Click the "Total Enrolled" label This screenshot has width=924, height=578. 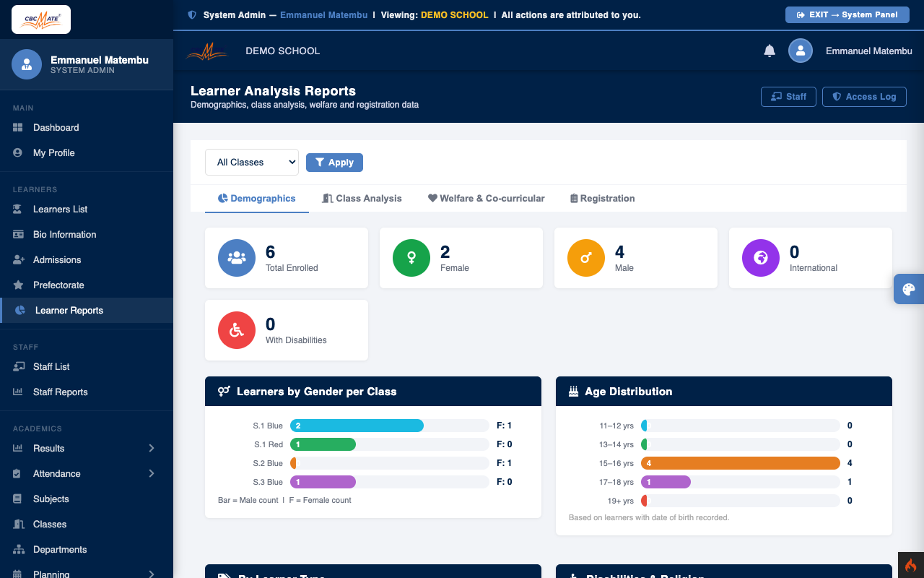292,268
